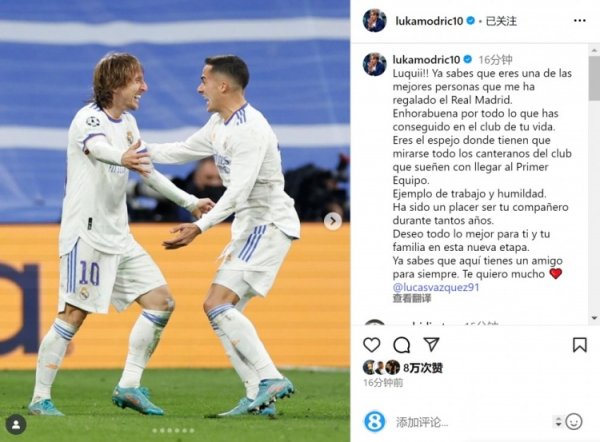The image size is (600, 442).
Task: Go to the next photo in carousel
Action: point(333,221)
